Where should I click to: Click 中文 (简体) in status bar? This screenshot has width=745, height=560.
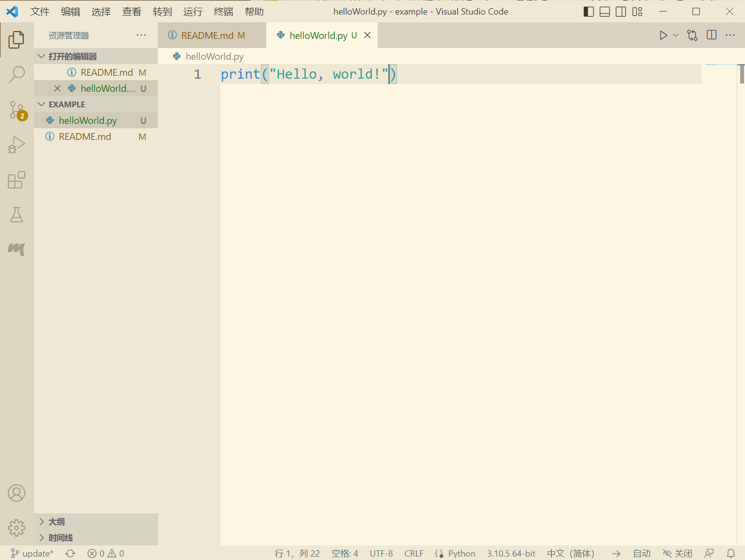click(571, 553)
